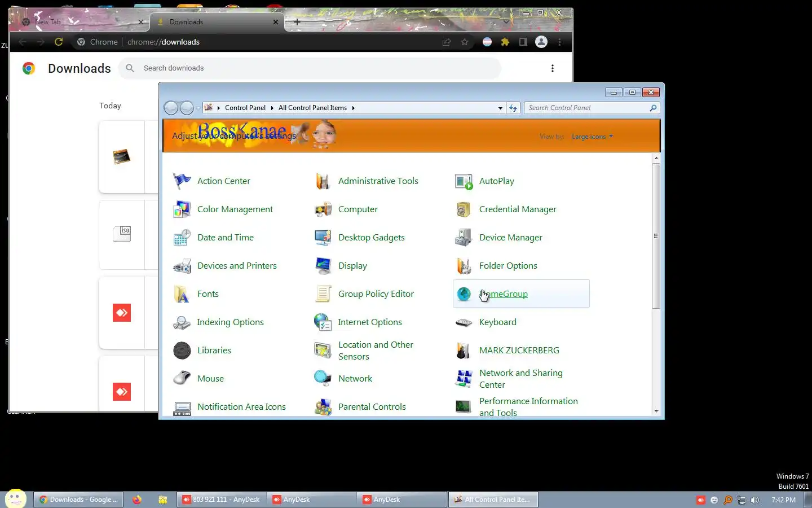The width and height of the screenshot is (812, 508).
Task: Click the Search downloads field
Action: (310, 68)
